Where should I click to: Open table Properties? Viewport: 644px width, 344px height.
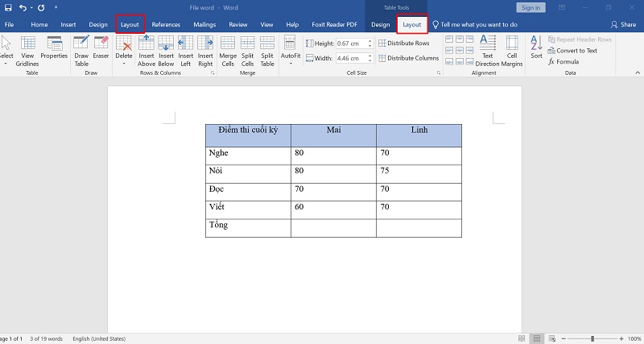tap(54, 48)
